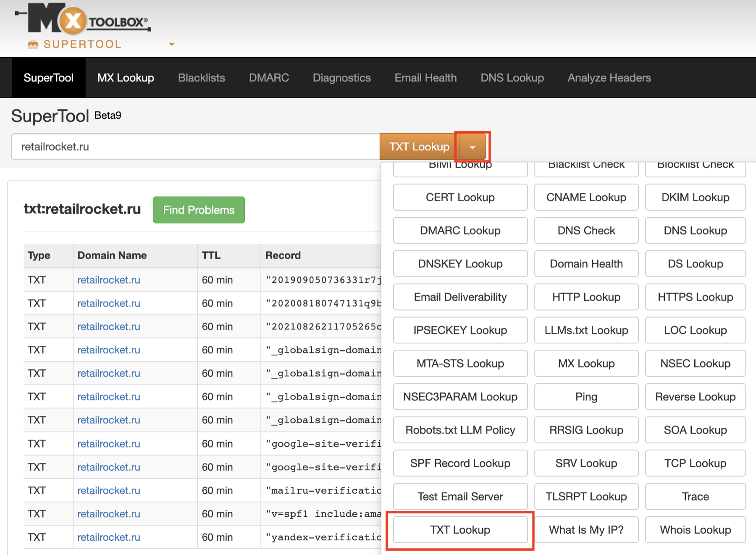The height and width of the screenshot is (555, 756).
Task: Choose CERT Lookup from the list
Action: pyautogui.click(x=460, y=197)
